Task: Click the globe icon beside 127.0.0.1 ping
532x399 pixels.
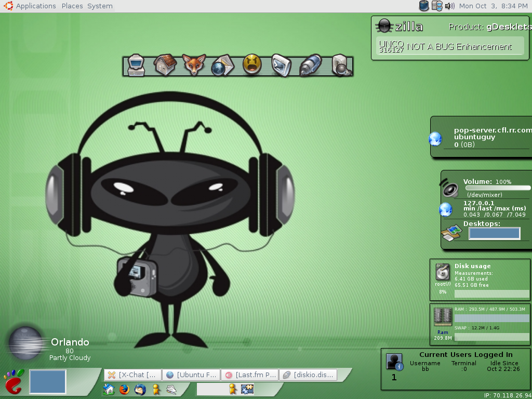Action: click(445, 210)
